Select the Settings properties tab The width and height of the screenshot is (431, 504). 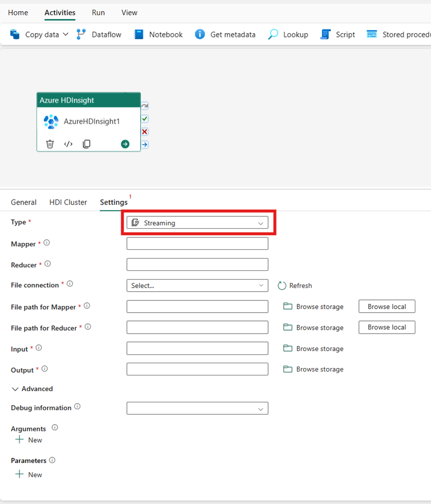click(114, 202)
